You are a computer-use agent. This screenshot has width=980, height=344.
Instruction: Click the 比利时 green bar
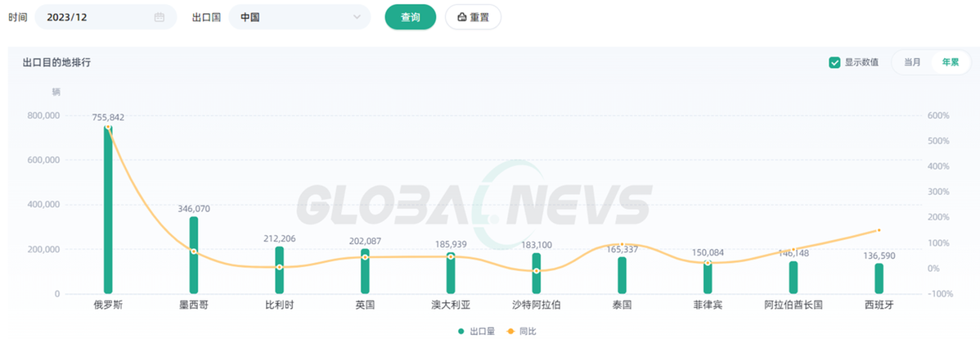280,270
